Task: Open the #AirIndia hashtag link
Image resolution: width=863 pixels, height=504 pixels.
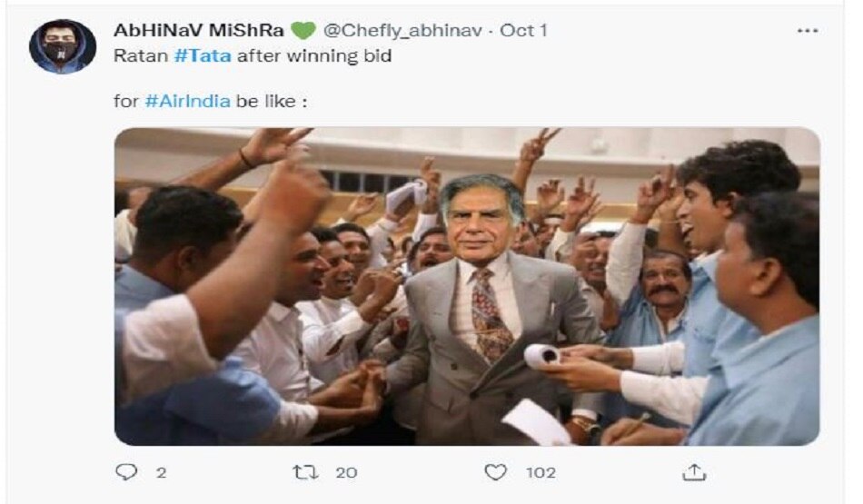Action: [188, 101]
